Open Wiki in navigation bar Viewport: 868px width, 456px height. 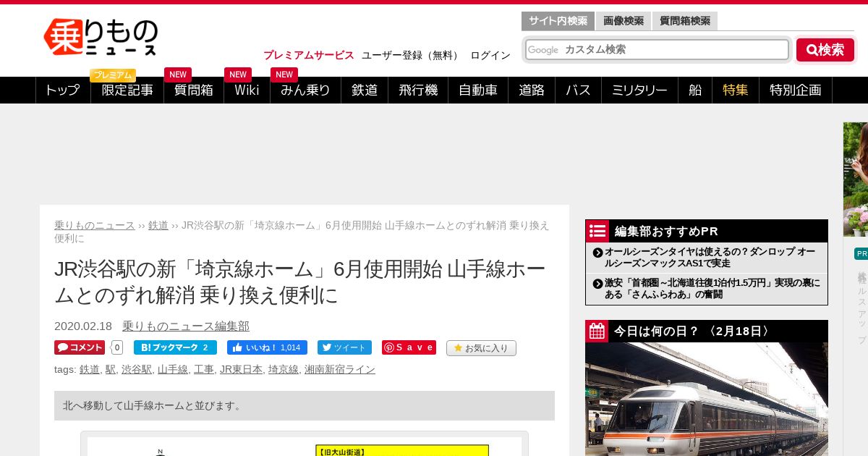click(247, 90)
